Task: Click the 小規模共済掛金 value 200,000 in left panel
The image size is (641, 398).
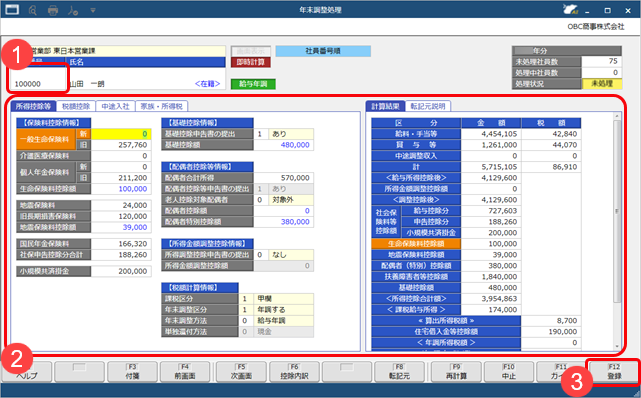Action: point(121,271)
